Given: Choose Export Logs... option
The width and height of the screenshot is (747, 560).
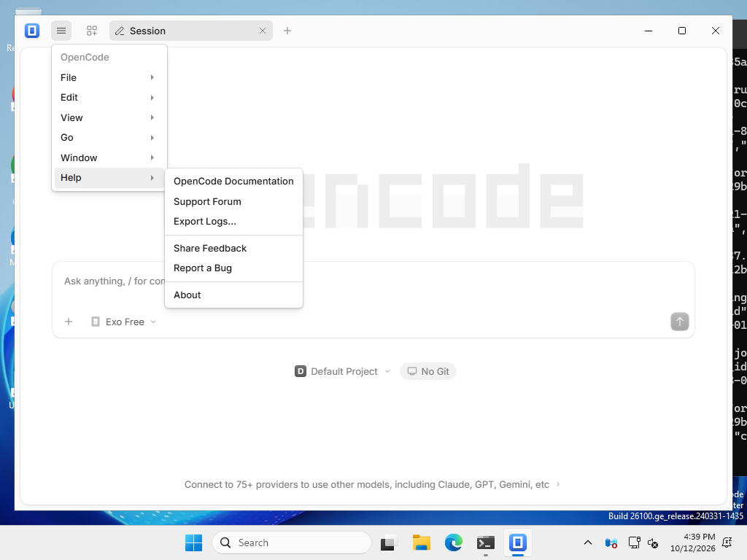Looking at the screenshot, I should (233, 222).
